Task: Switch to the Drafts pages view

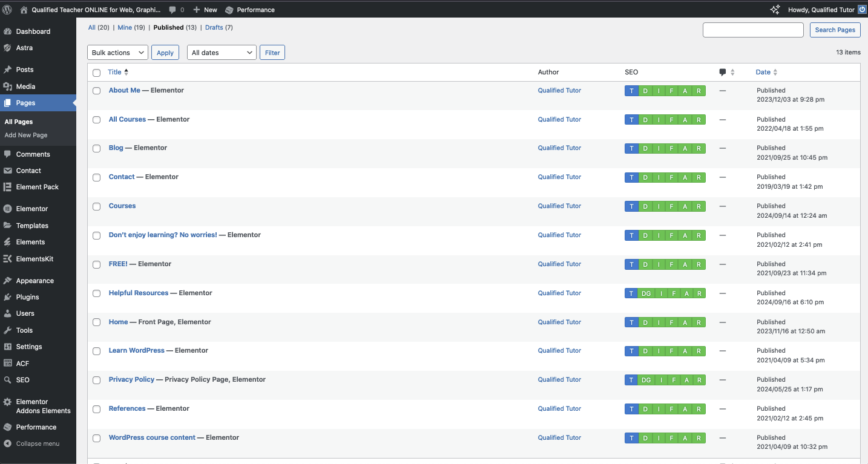Action: (214, 27)
